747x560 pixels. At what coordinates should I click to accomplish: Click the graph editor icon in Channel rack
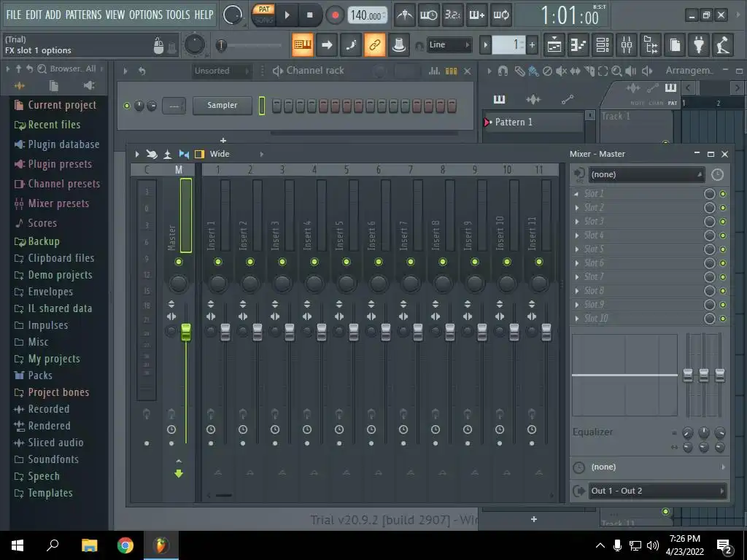click(435, 71)
